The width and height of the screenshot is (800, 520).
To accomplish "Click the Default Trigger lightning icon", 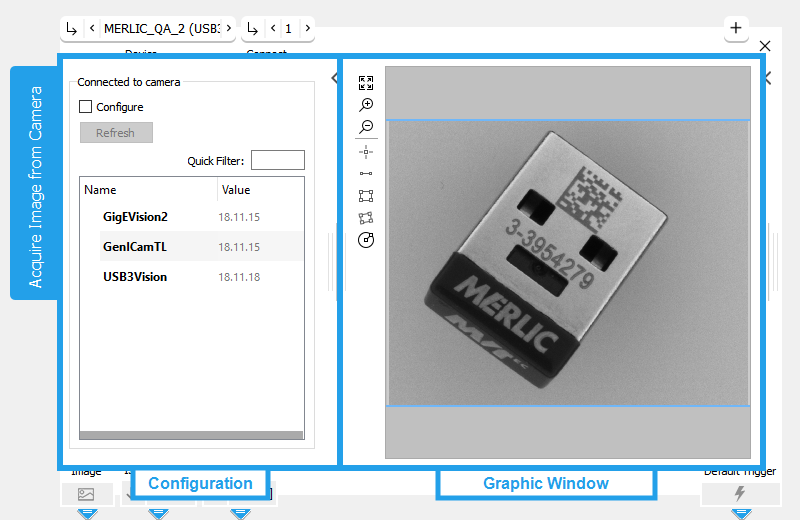I will (x=740, y=494).
